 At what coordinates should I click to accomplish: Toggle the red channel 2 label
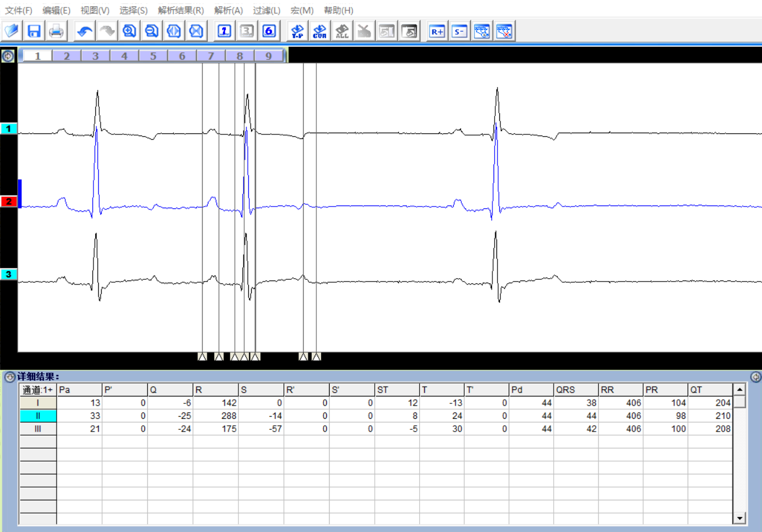9,201
